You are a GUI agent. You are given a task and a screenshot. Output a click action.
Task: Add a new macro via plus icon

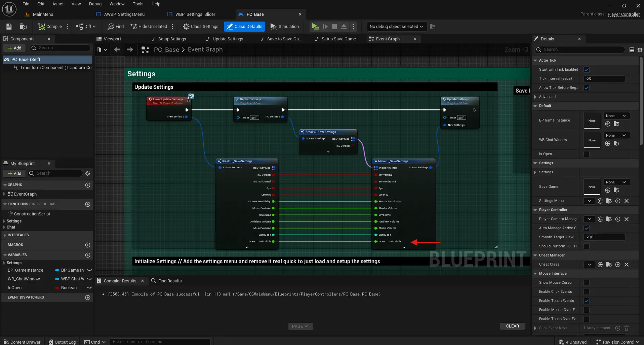tap(88, 245)
